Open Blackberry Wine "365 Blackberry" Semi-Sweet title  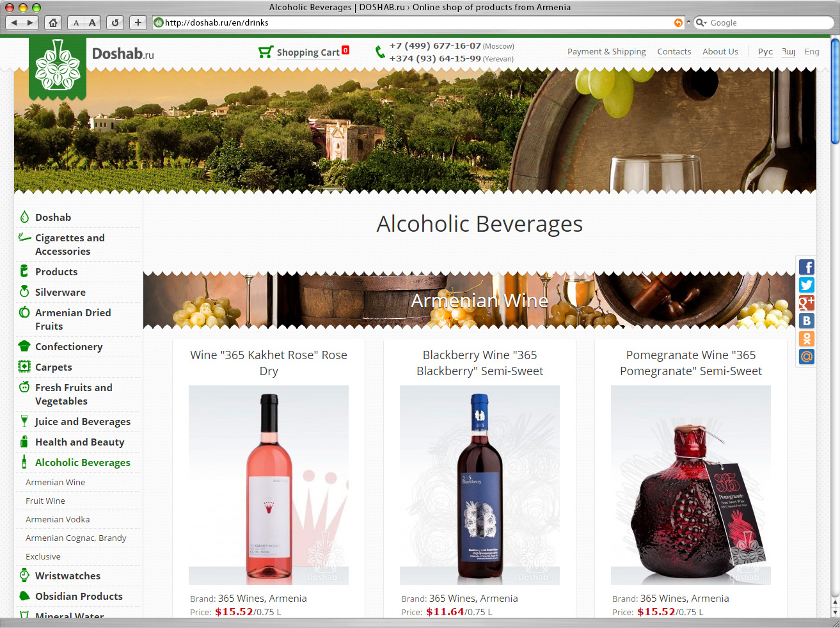(x=480, y=363)
